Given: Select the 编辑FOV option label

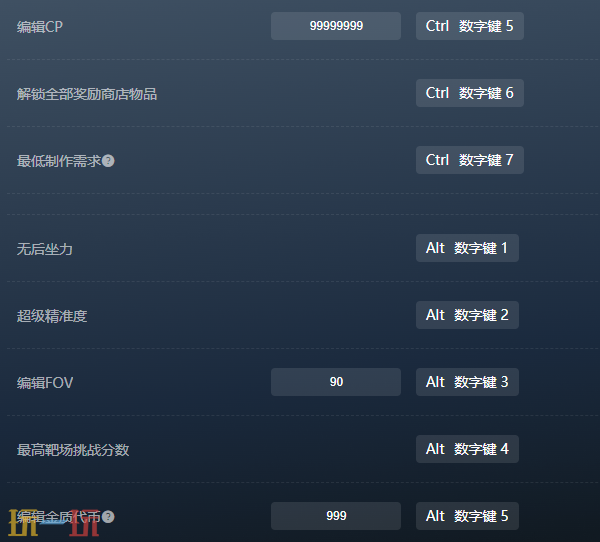Looking at the screenshot, I should tap(44, 383).
